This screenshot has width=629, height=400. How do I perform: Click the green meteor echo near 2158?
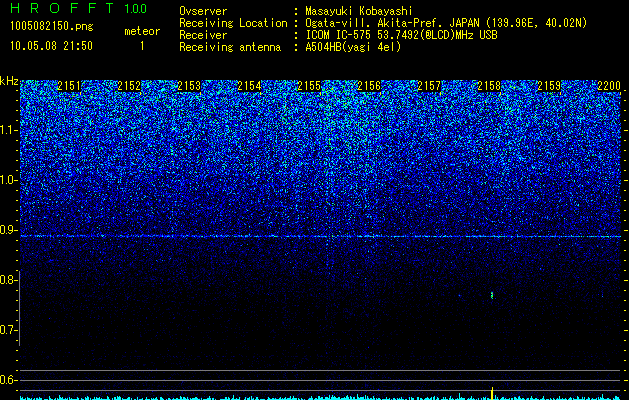point(492,295)
